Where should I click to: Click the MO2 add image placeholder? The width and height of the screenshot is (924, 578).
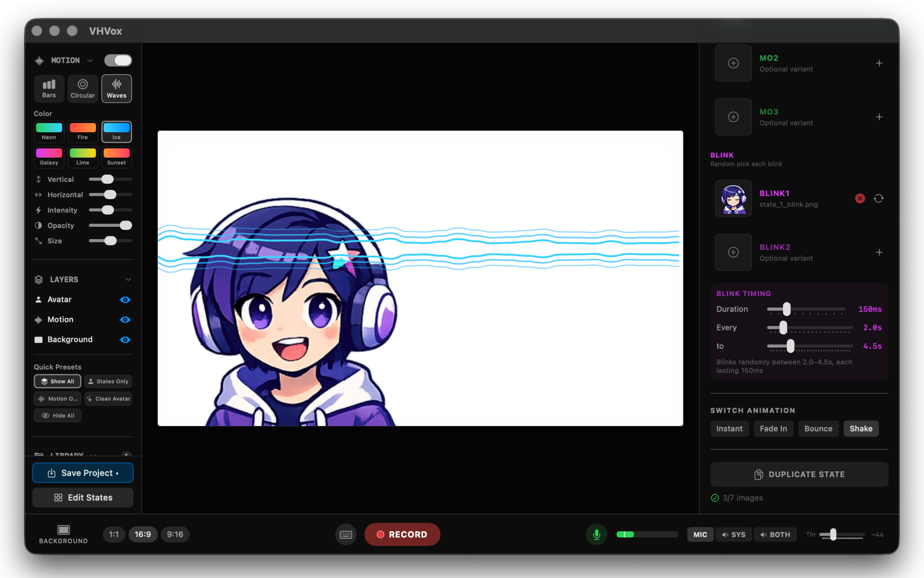click(733, 63)
